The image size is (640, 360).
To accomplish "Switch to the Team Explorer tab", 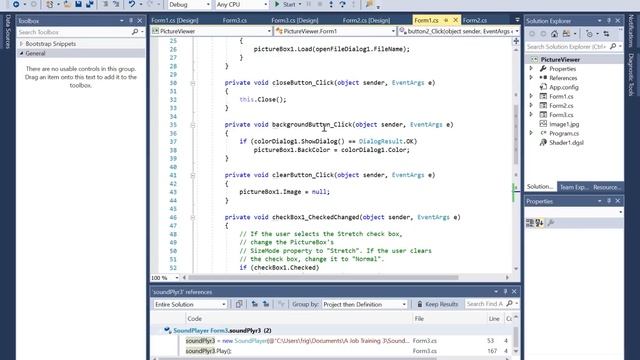I will click(x=574, y=187).
